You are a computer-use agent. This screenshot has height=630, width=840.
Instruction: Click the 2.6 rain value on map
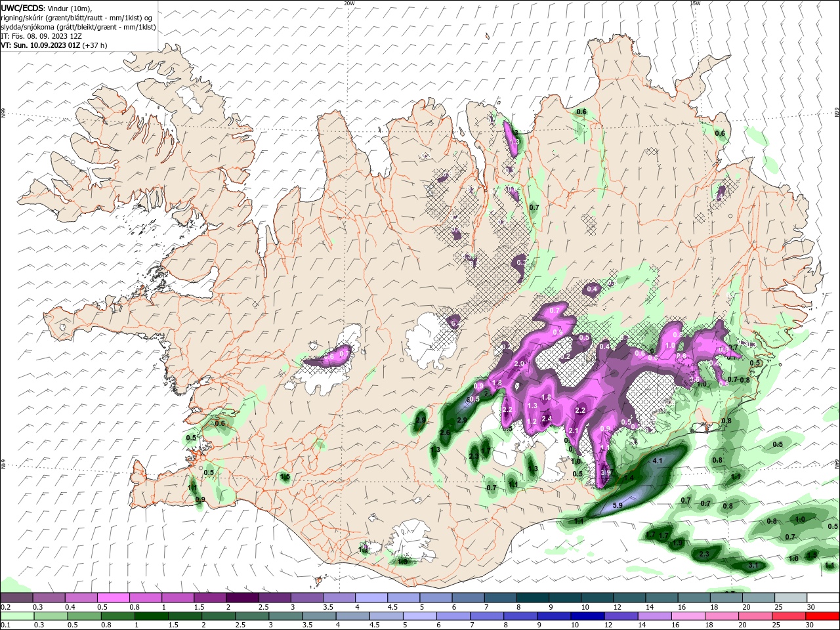[x=445, y=433]
